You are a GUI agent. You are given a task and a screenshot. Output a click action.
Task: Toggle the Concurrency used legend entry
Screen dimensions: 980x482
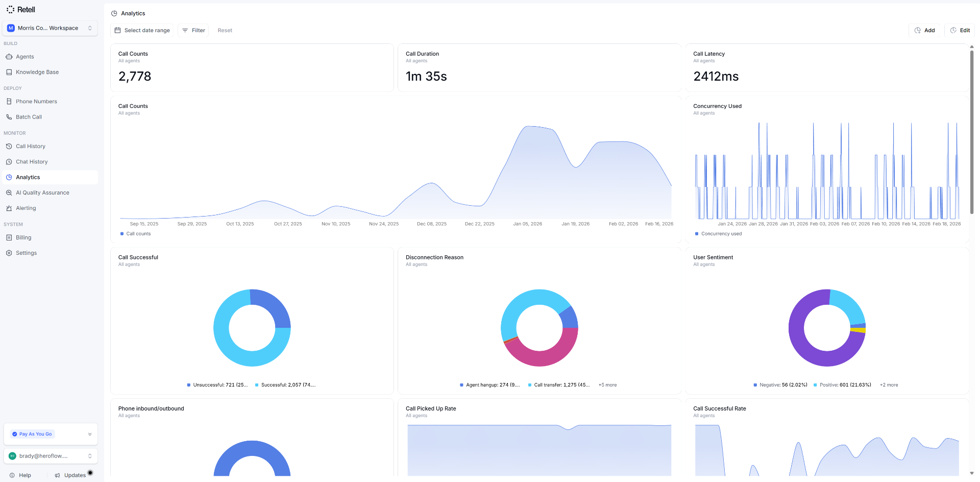click(x=719, y=234)
